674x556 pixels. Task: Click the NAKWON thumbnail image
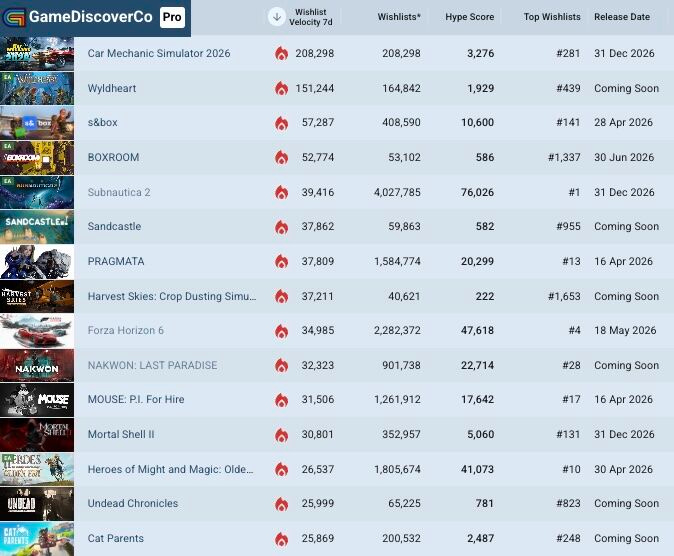point(37,366)
